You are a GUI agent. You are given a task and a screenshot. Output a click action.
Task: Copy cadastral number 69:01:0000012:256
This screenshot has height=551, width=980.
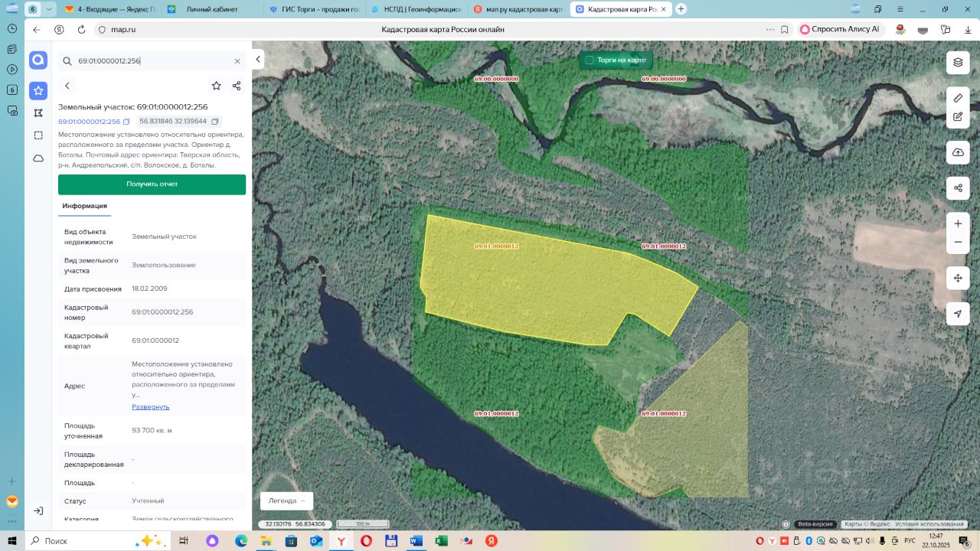[126, 122]
